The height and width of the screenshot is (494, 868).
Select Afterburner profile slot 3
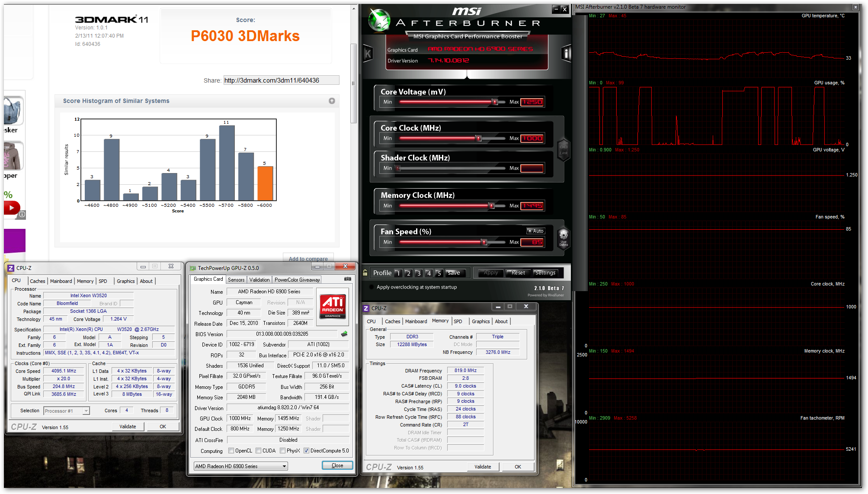pyautogui.click(x=419, y=273)
